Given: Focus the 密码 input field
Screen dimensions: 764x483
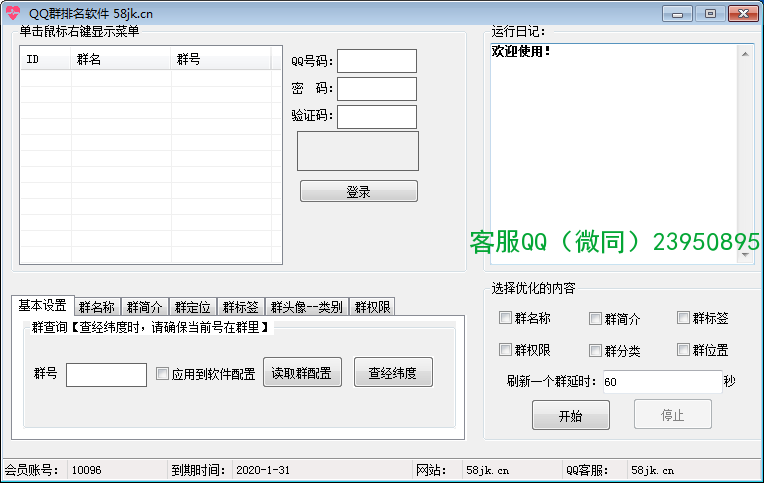Looking at the screenshot, I should 377,89.
